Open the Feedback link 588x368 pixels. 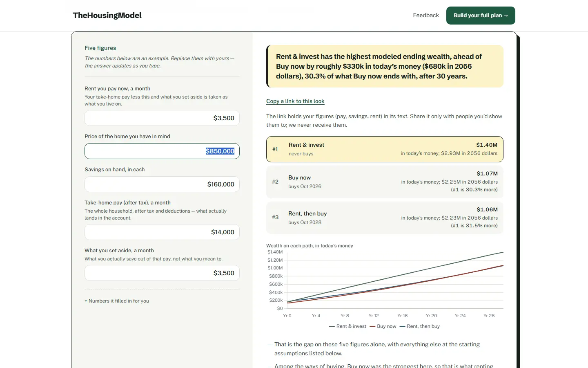(426, 15)
